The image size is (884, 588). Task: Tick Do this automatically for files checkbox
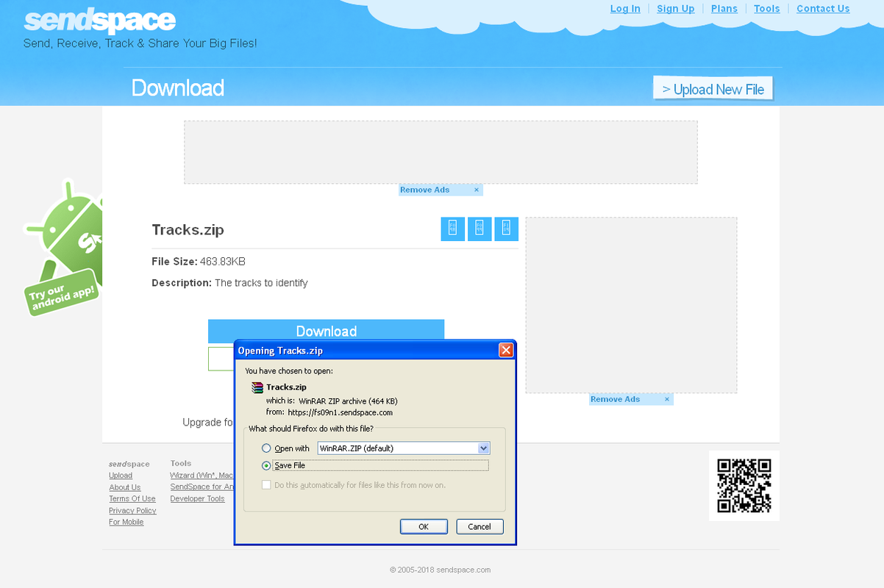tap(266, 485)
